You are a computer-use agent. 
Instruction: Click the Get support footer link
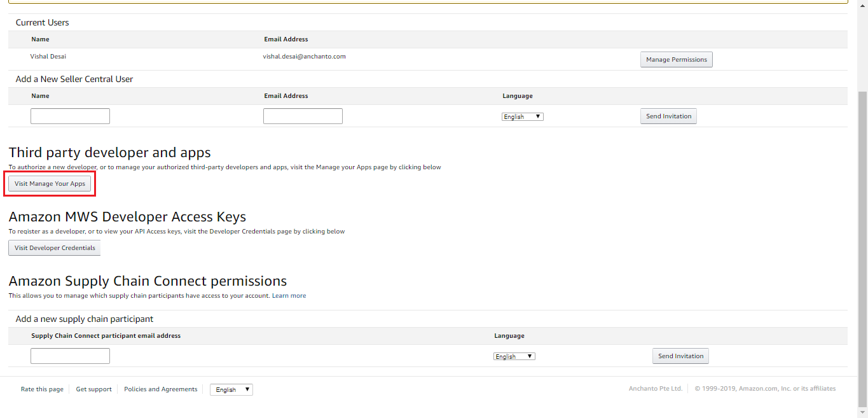point(93,389)
